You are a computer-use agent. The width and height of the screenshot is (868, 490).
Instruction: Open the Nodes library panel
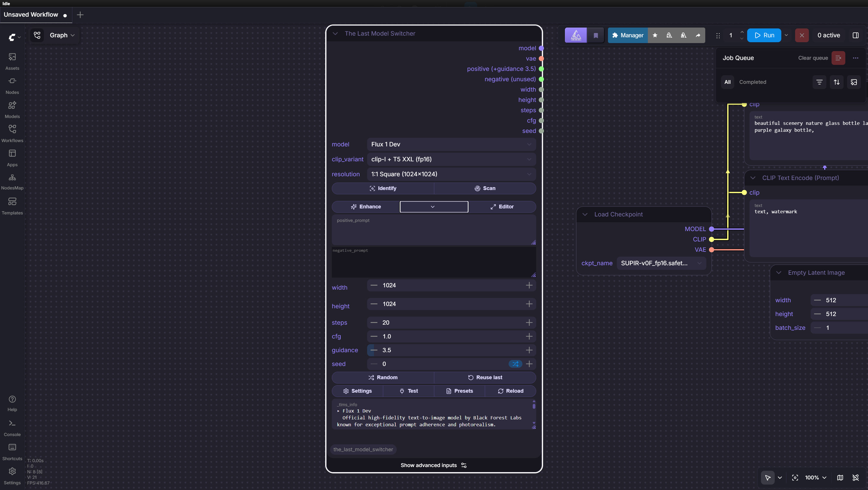pos(12,86)
